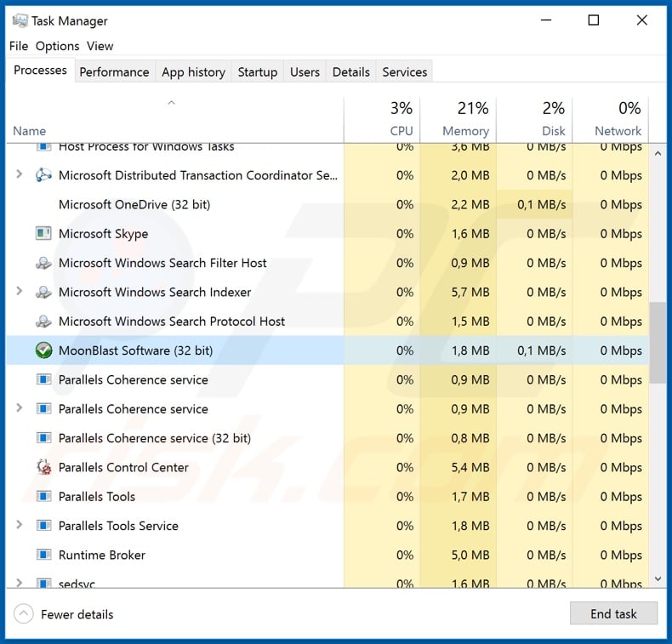Image resolution: width=672 pixels, height=644 pixels.
Task: Sort by the Disk column header
Action: 534,120
